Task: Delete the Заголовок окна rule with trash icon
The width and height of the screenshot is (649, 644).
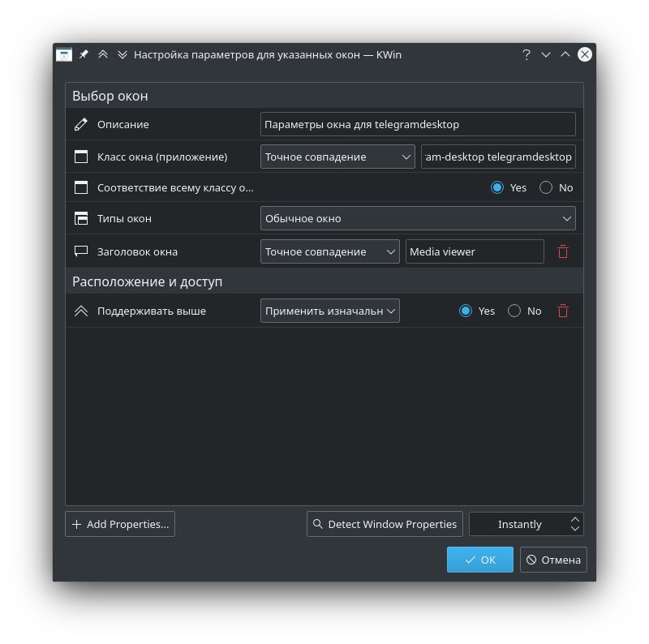Action: tap(563, 251)
